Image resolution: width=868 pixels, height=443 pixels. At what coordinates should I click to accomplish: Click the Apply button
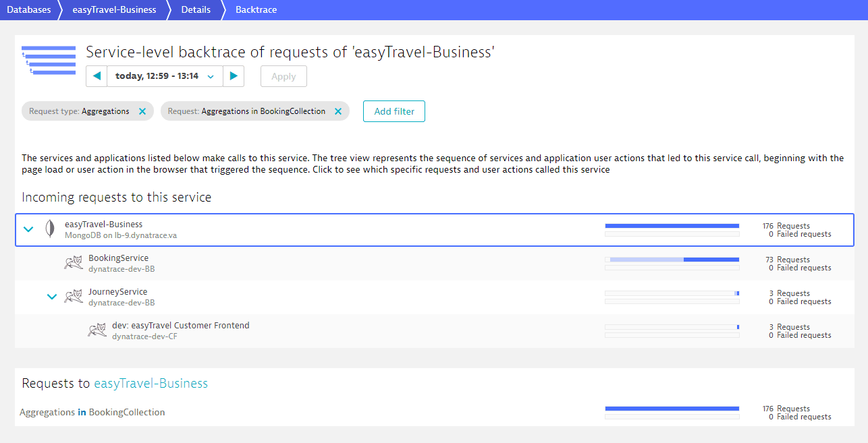(x=283, y=76)
